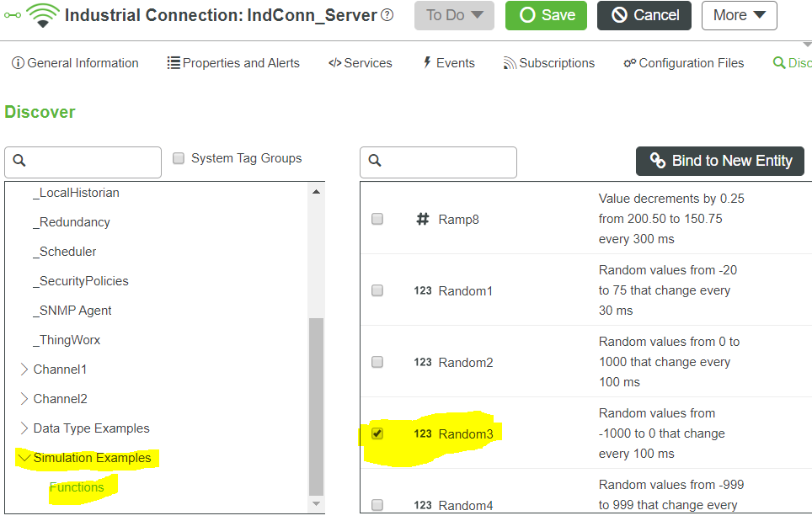Check the Random1 tag checkbox
This screenshot has width=812, height=521.
[x=377, y=290]
